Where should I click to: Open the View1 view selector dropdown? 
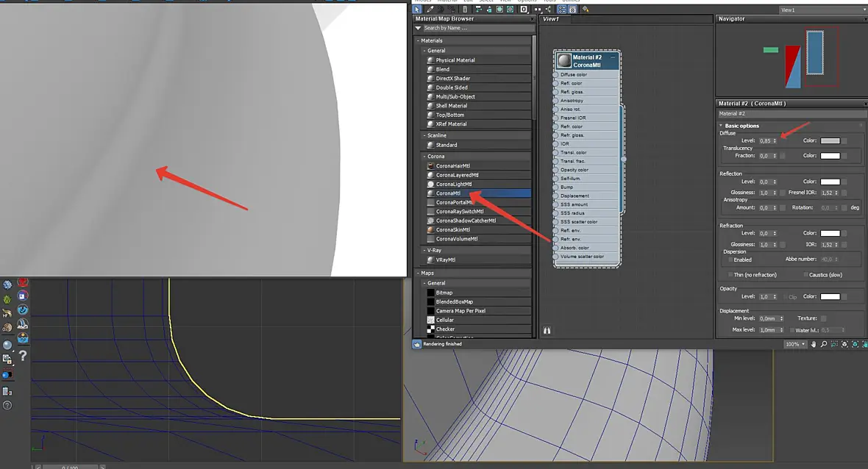pos(822,10)
